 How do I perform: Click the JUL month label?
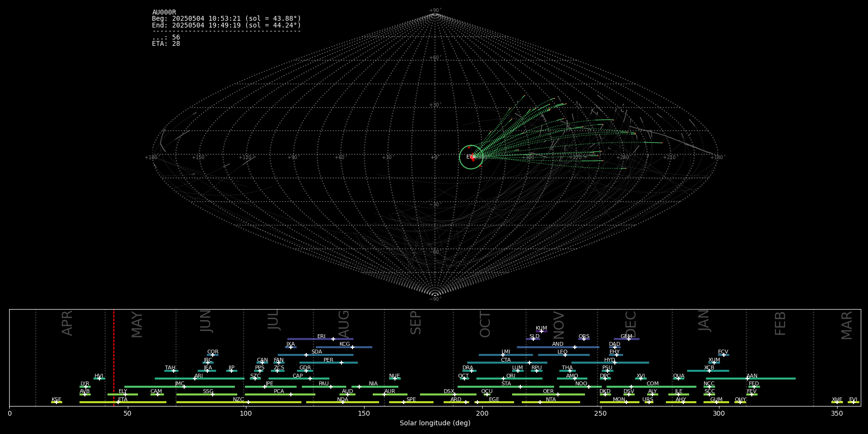click(273, 320)
